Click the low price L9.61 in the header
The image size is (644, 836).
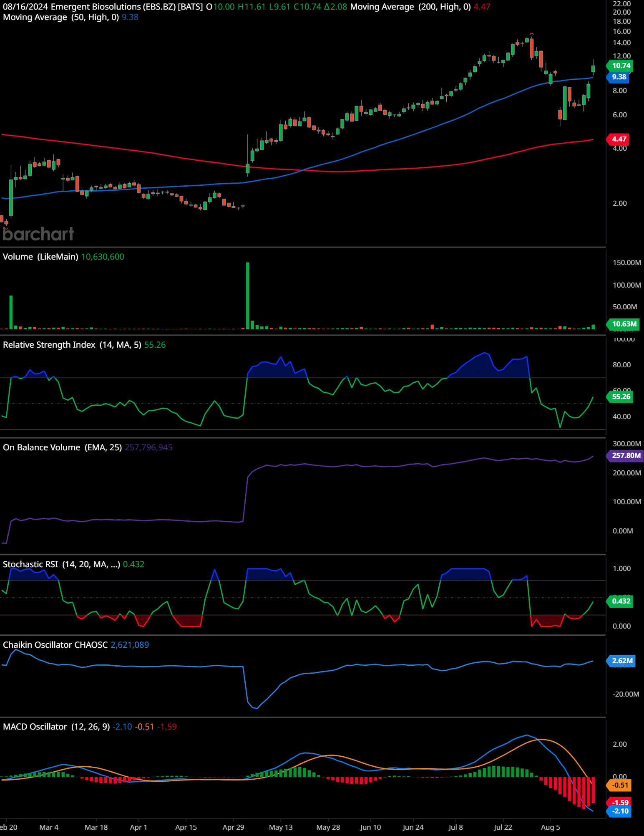pos(279,7)
